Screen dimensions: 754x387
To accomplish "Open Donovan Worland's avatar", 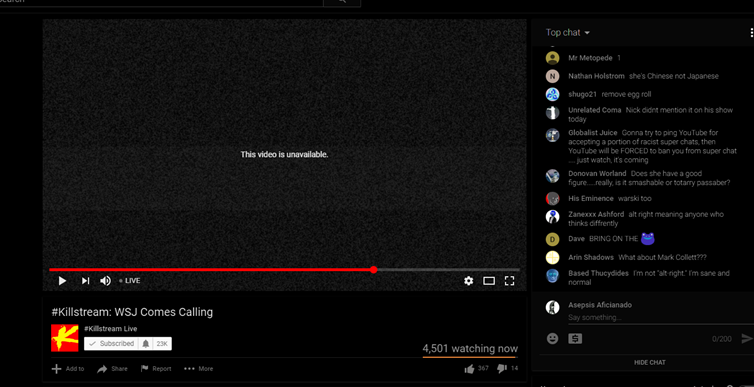I will pos(553,176).
